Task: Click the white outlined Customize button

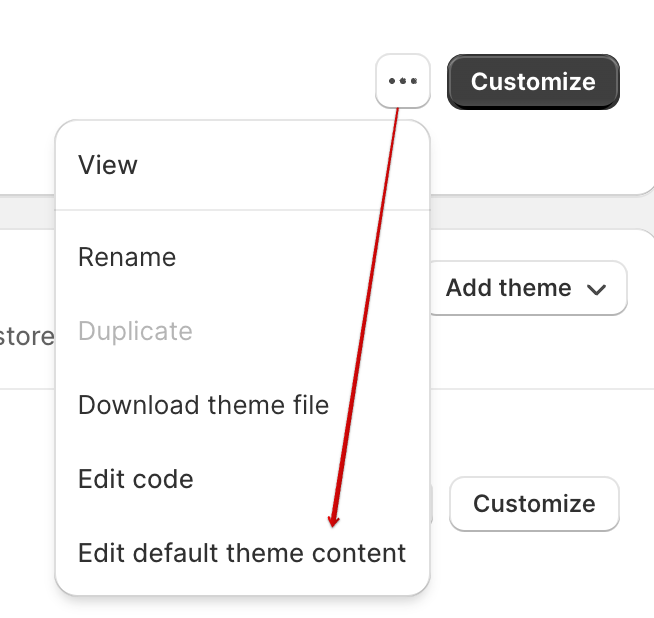Action: (x=534, y=504)
